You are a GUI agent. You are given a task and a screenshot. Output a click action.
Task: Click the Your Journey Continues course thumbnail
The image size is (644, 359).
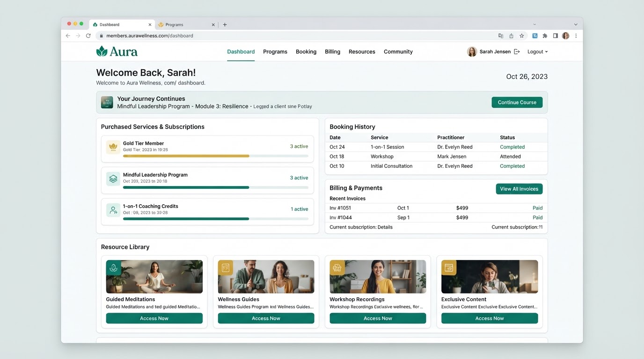click(x=107, y=102)
